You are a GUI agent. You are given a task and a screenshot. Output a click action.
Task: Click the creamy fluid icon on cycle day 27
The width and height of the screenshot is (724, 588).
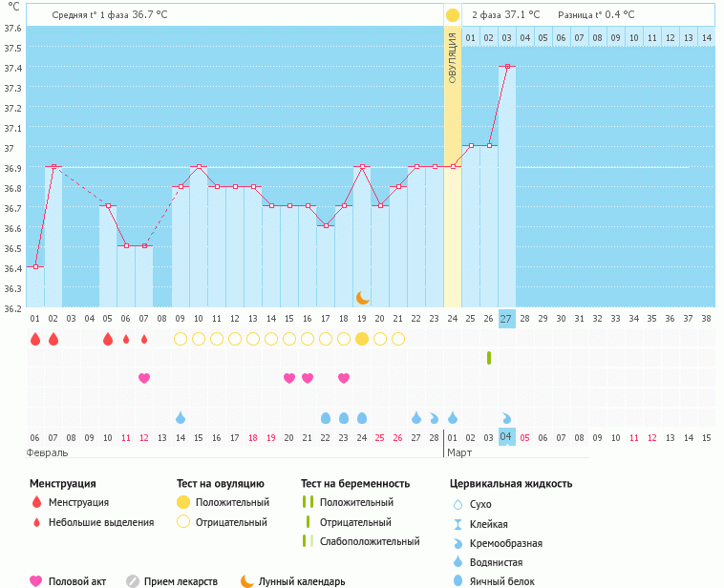coord(506,418)
